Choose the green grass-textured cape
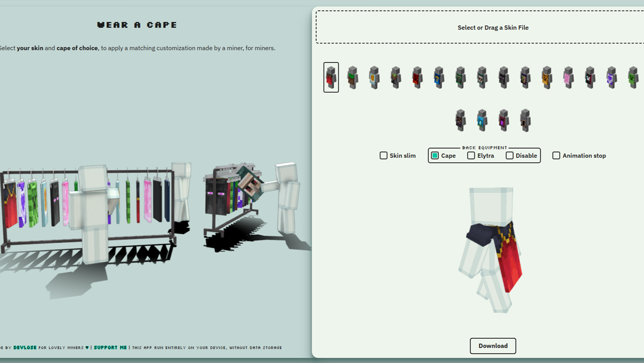The height and width of the screenshot is (363, 644). pyautogui.click(x=353, y=77)
